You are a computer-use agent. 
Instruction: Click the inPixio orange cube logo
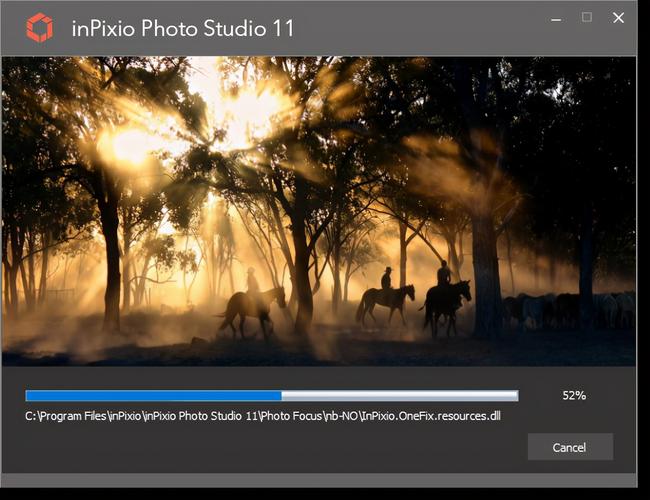(x=39, y=28)
